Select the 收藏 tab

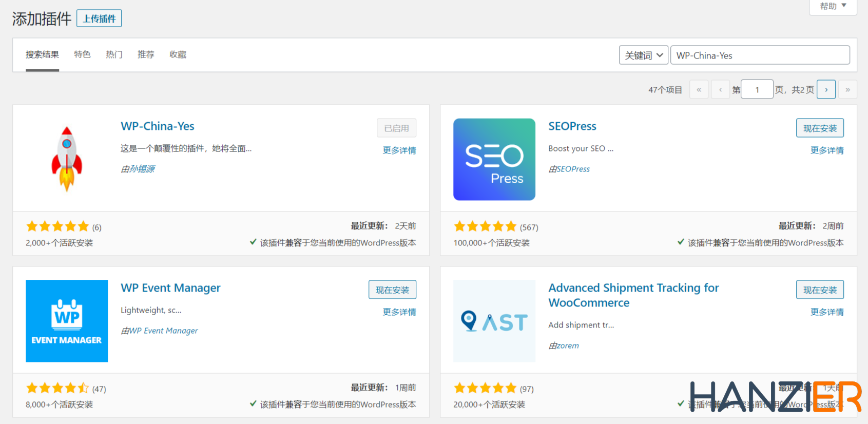pos(178,54)
